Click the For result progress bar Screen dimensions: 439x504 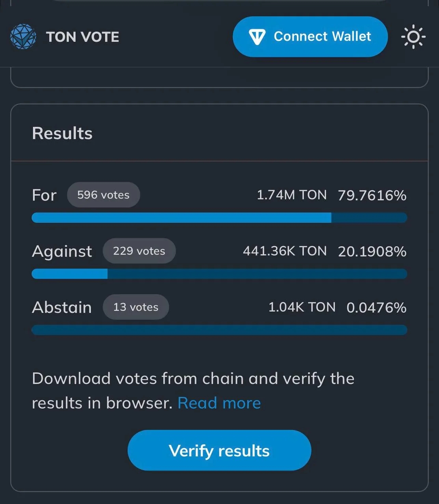coord(219,218)
